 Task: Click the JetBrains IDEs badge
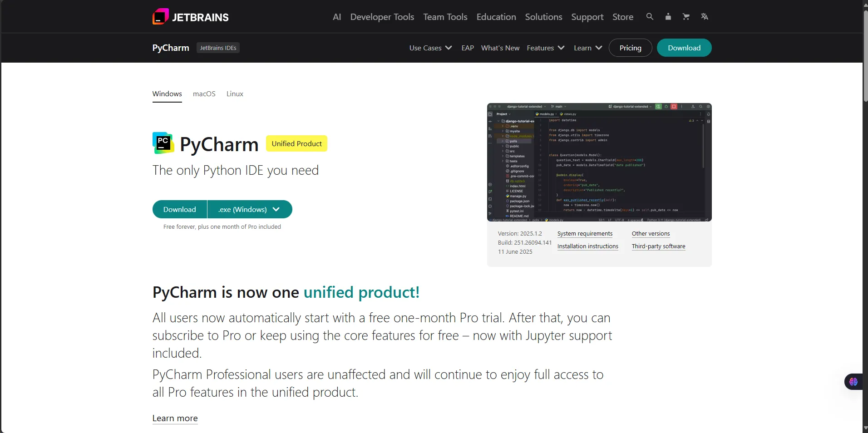tap(218, 48)
